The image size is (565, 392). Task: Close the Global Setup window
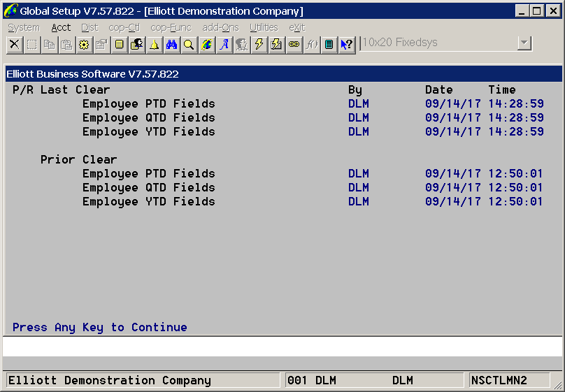[x=553, y=10]
